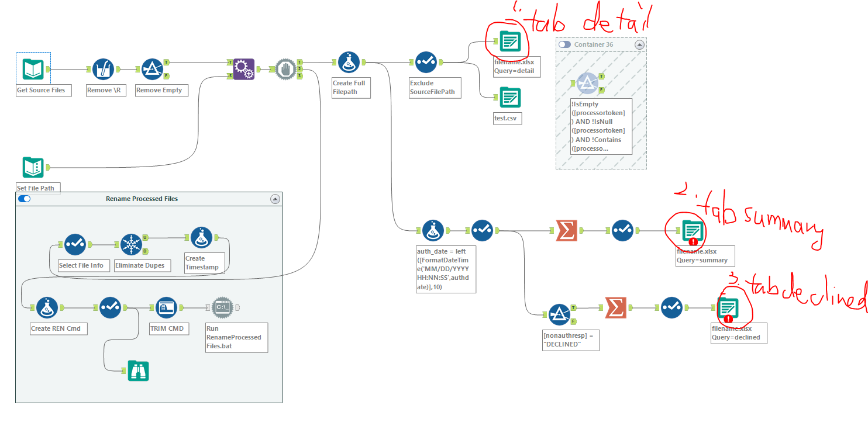Toggle the Container 36 enable switch
The image size is (868, 426).
pos(564,44)
